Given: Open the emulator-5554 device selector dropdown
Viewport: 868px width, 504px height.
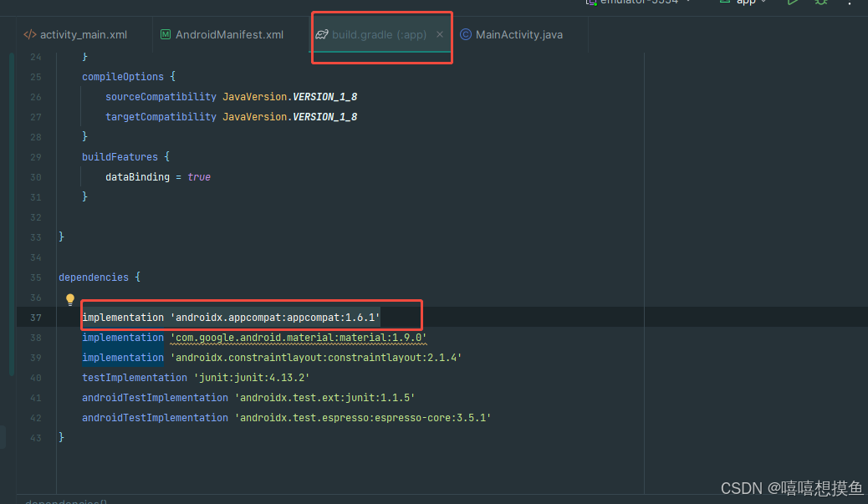Looking at the screenshot, I should tap(639, 3).
